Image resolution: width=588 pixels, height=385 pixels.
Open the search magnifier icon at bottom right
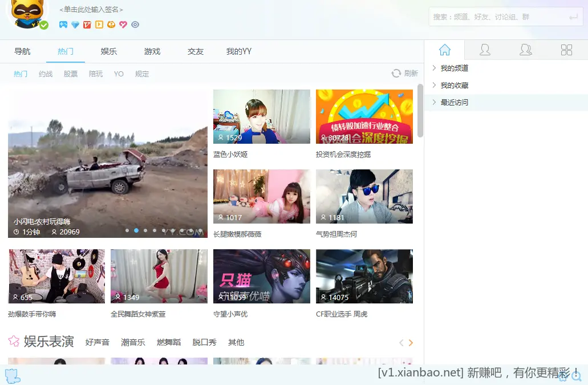pos(577,376)
